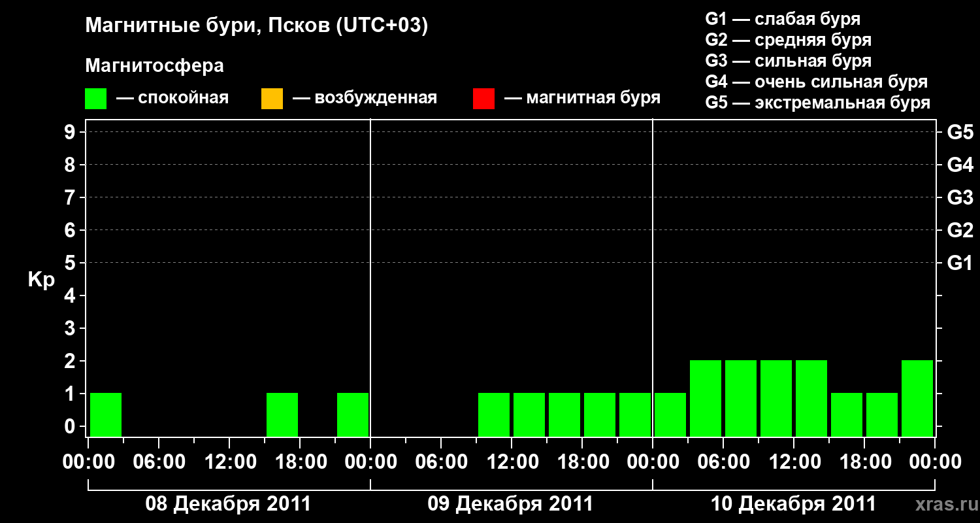Click the Магнитосфера heading
This screenshot has width=980, height=523.
155,66
